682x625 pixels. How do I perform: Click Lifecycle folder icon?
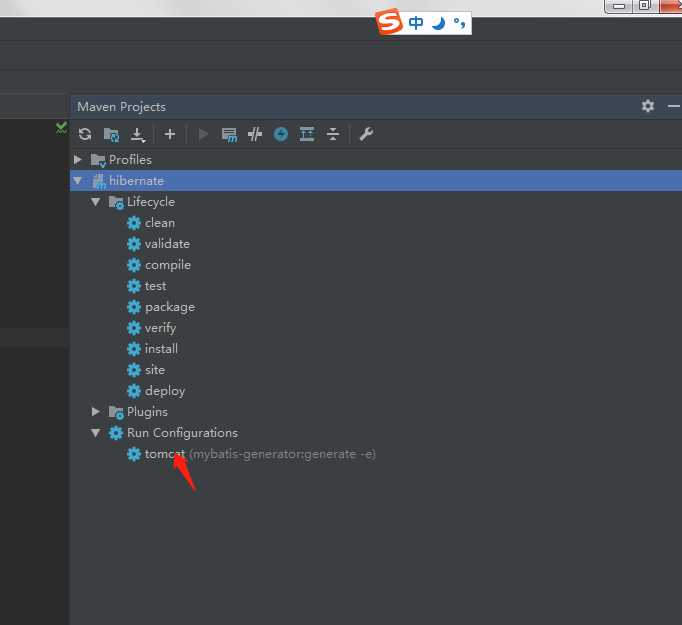pos(116,202)
